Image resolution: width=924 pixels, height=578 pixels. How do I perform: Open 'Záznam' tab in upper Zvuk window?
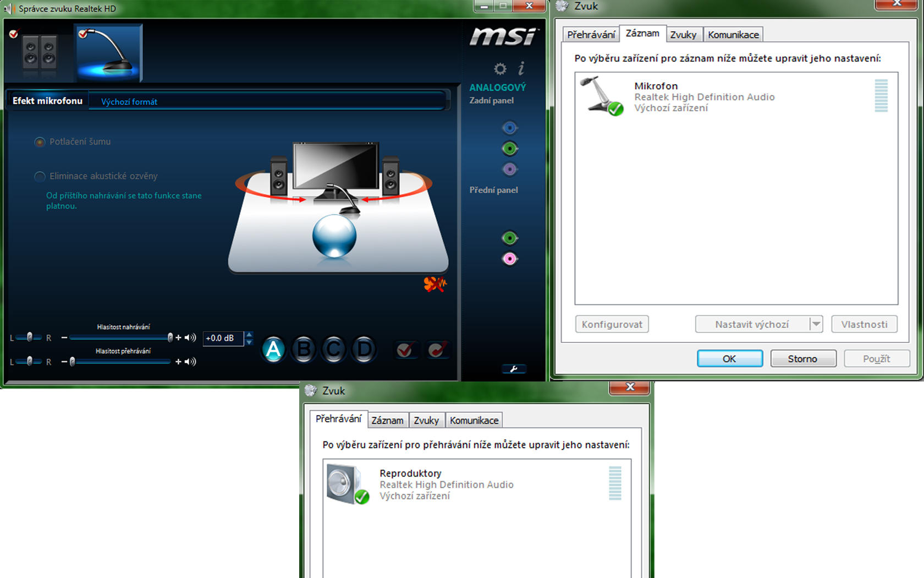642,33
